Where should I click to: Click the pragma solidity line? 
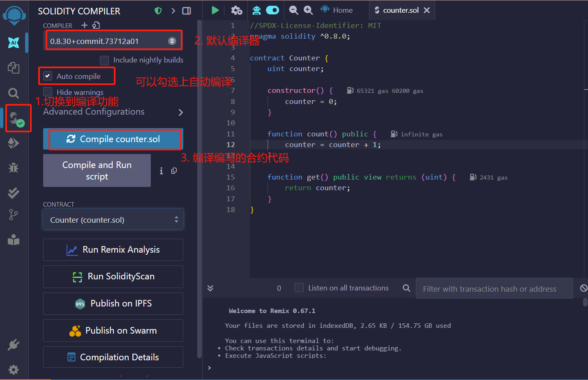[300, 36]
